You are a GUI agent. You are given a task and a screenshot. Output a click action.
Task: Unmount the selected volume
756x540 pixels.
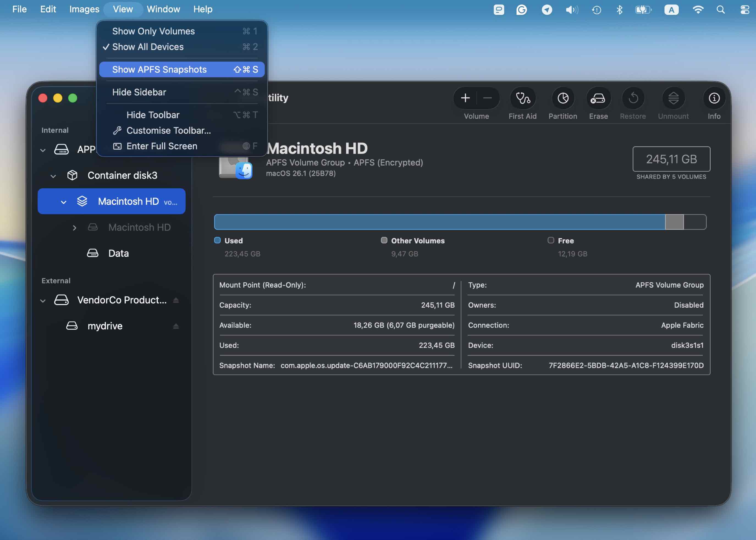pyautogui.click(x=673, y=101)
